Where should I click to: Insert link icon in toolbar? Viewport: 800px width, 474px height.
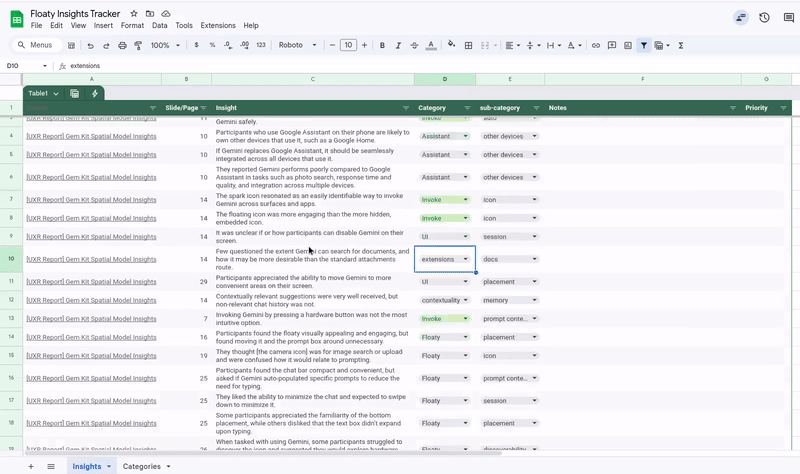[595, 45]
